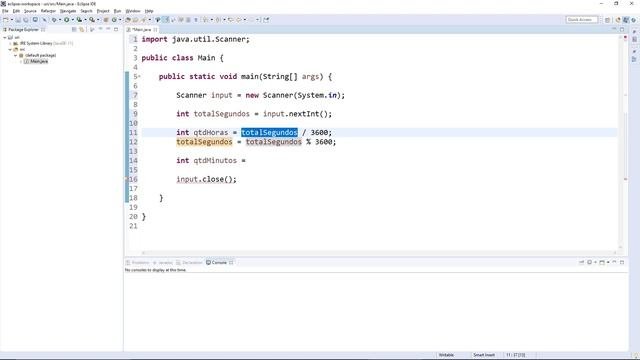Open the Edit menu
This screenshot has width=640, height=360.
(16, 11)
